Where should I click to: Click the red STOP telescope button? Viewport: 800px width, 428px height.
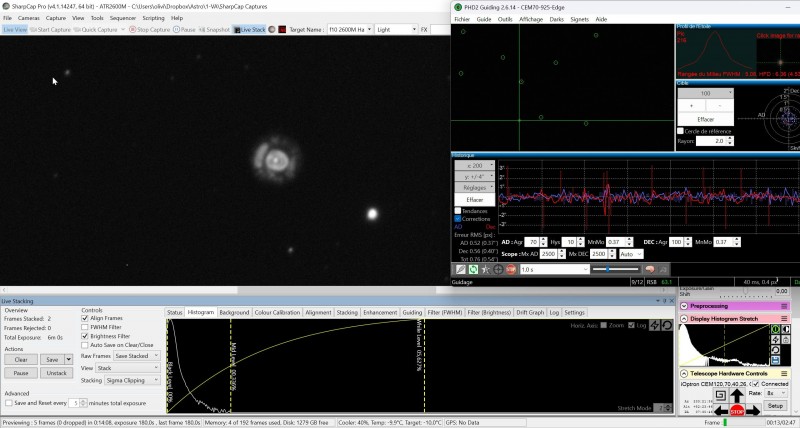point(737,411)
